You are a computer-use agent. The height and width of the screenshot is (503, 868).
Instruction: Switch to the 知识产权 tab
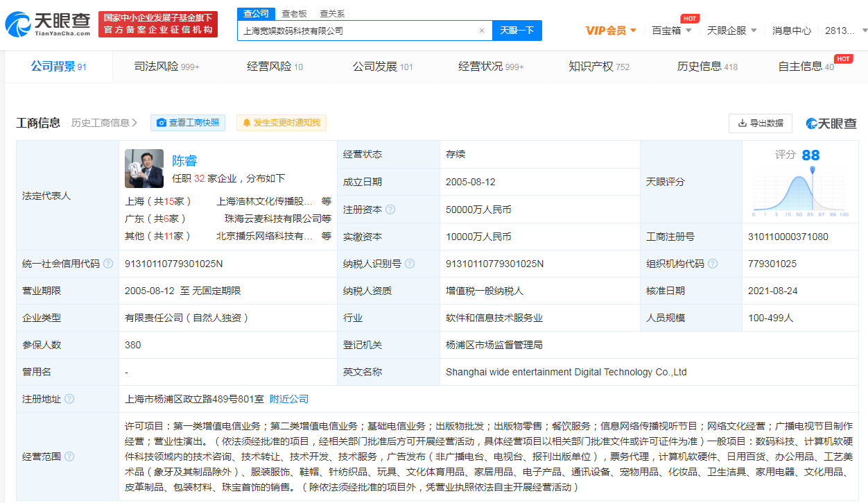(599, 67)
